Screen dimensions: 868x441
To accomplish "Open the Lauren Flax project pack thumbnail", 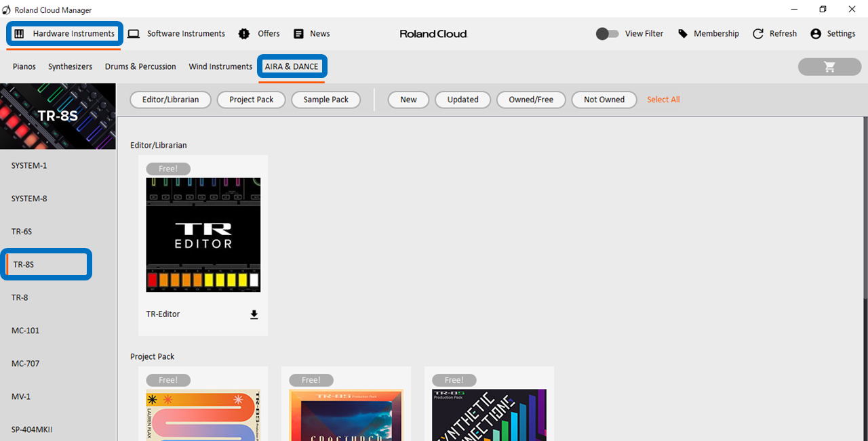I will tap(203, 415).
